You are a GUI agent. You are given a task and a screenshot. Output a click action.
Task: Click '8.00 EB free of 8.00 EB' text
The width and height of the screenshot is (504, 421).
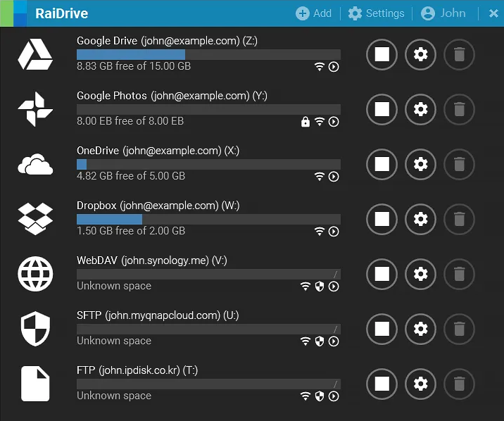[130, 121]
